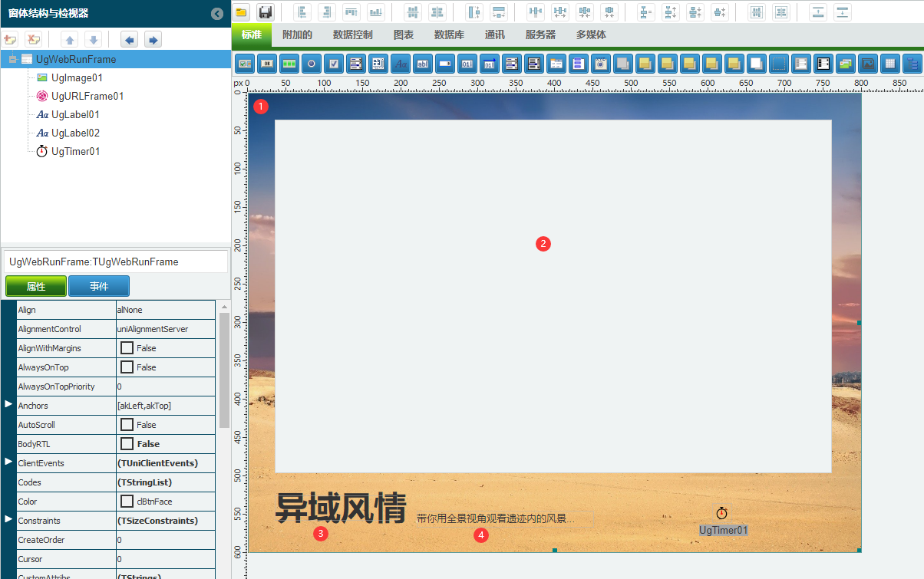Toggle the AlignWithMargins checkbox
This screenshot has height=579, width=924.
[x=127, y=348]
